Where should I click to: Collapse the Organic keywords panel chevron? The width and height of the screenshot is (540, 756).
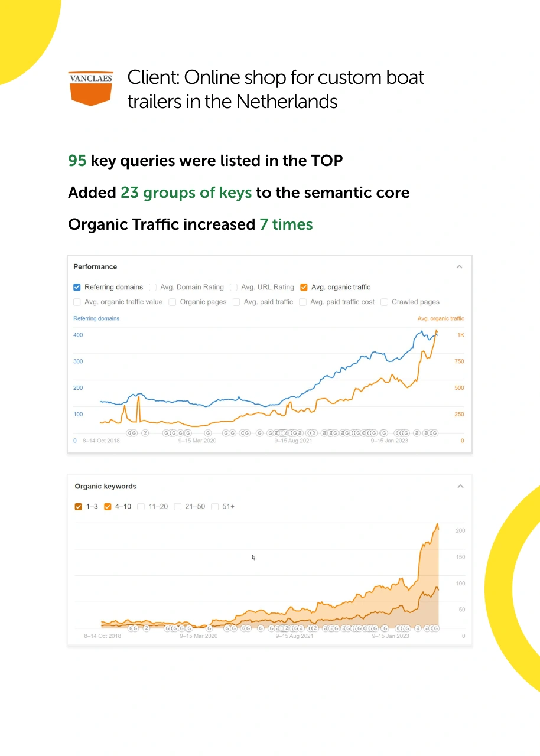coord(460,487)
